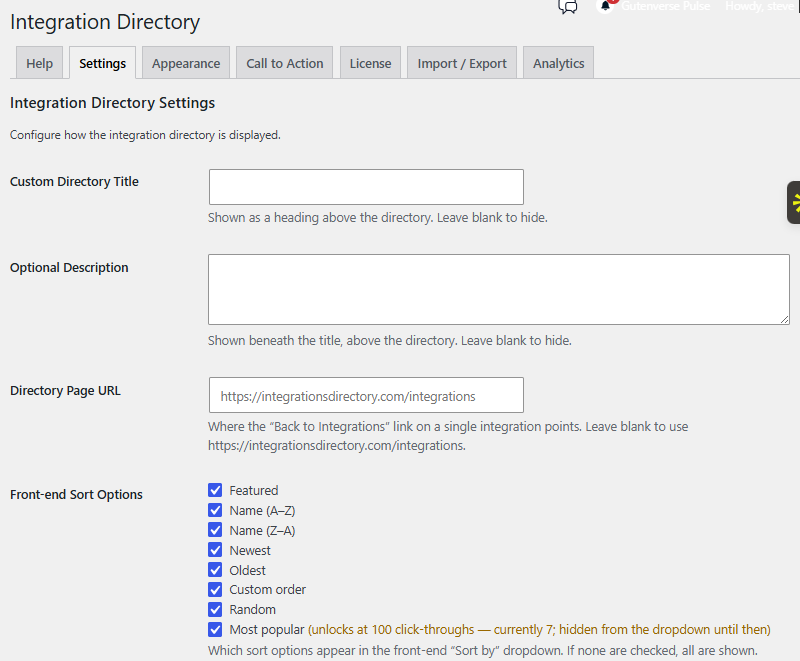Select the Settings tab
The width and height of the screenshot is (800, 661).
click(x=103, y=63)
